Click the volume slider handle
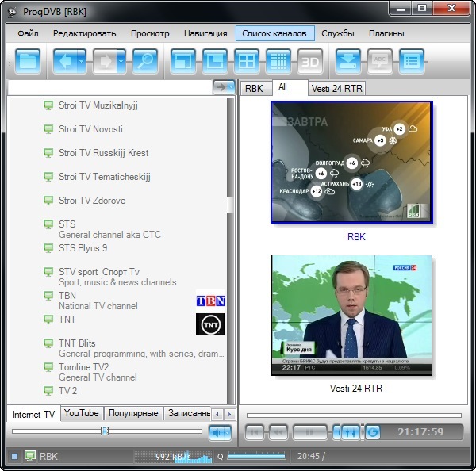This screenshot has height=471, width=476. tap(105, 431)
